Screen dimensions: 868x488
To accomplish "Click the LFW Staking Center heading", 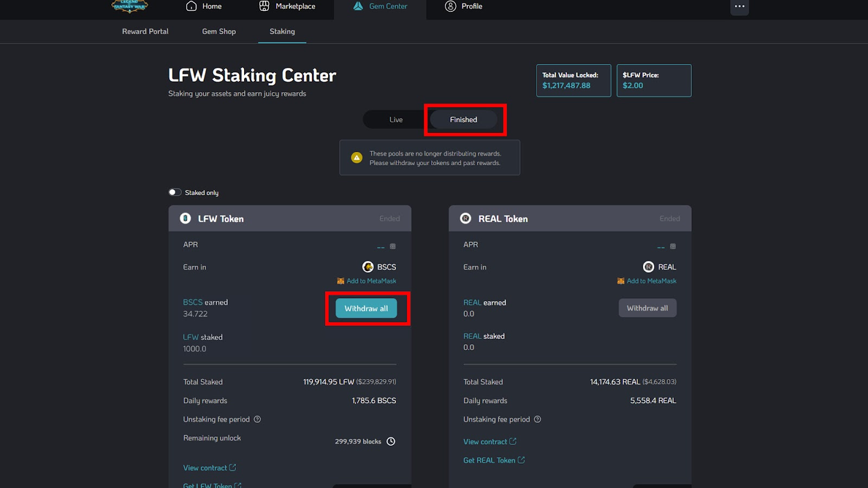I will [252, 75].
